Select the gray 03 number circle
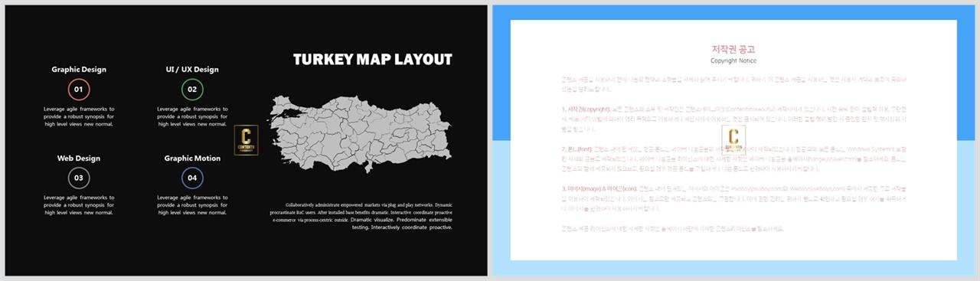Viewport: 980px width, 281px height. click(78, 178)
